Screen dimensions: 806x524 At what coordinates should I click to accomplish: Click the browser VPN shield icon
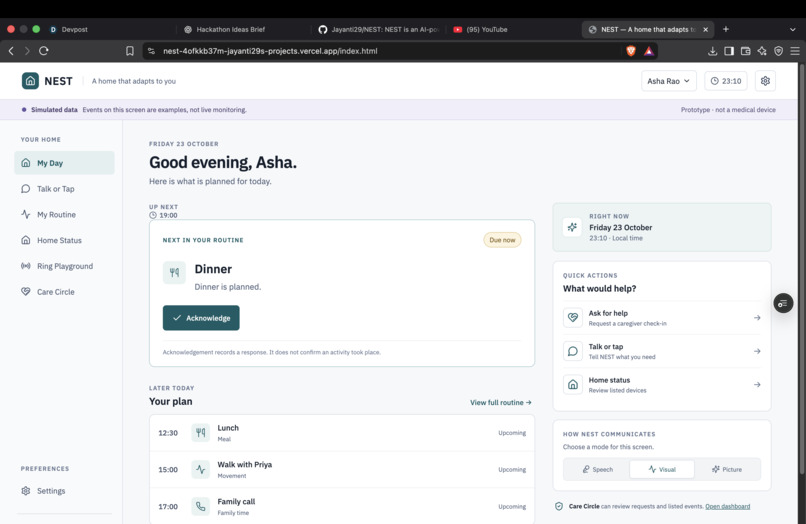(x=779, y=51)
